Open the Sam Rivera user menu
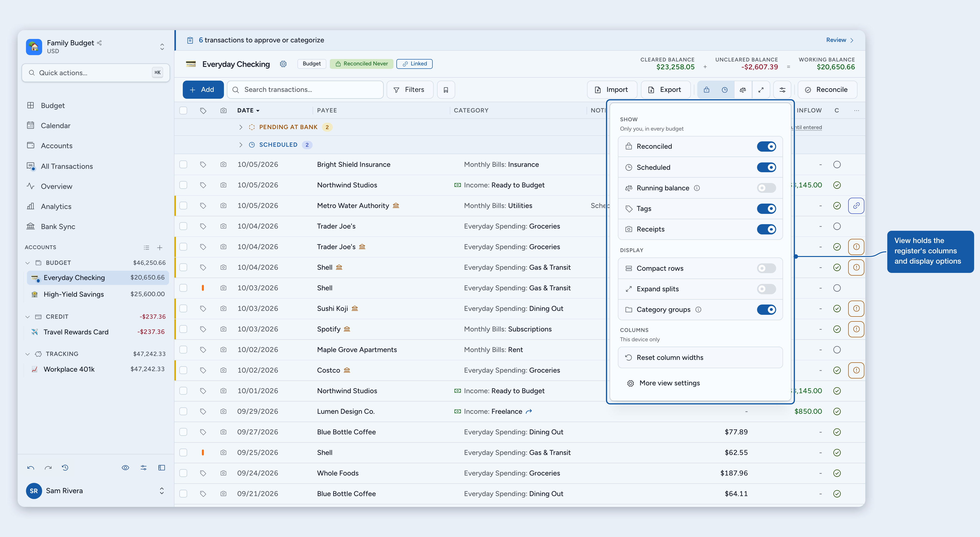 tap(162, 491)
